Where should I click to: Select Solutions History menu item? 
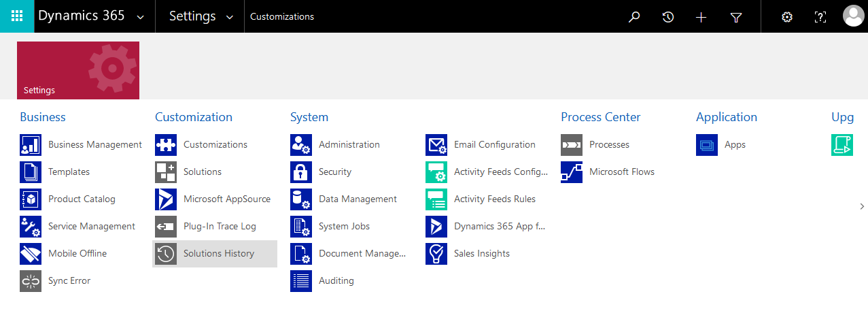pyautogui.click(x=218, y=254)
